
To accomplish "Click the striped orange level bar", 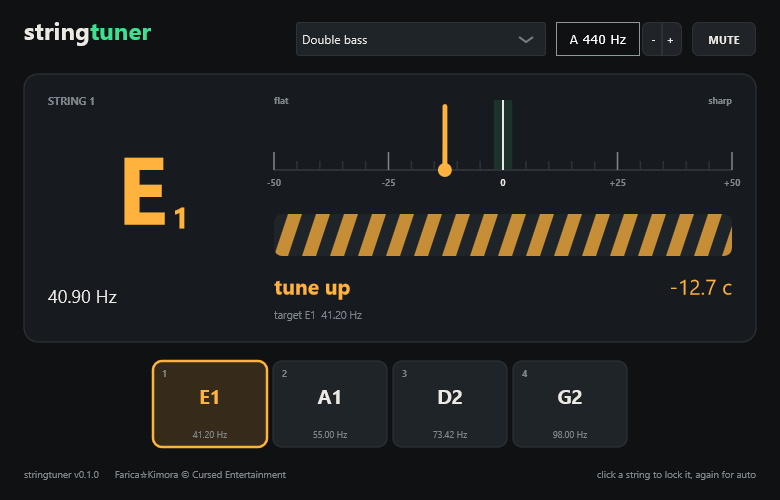I will (503, 235).
